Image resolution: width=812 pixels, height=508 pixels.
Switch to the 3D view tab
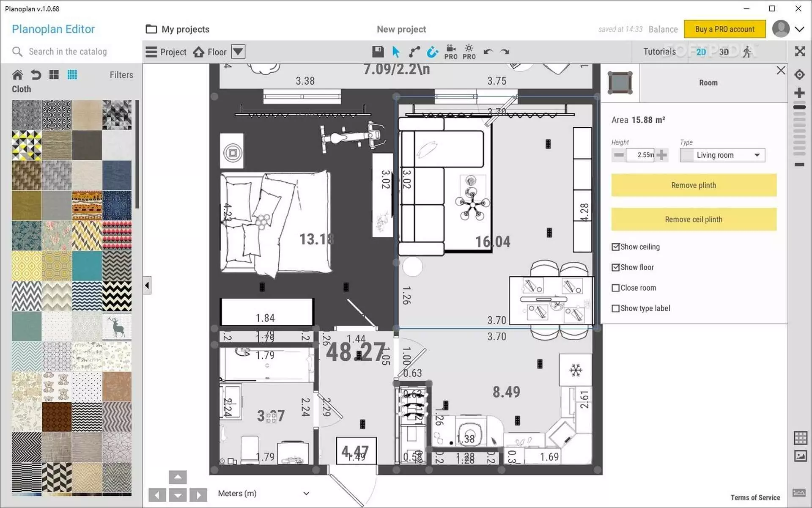tap(724, 52)
